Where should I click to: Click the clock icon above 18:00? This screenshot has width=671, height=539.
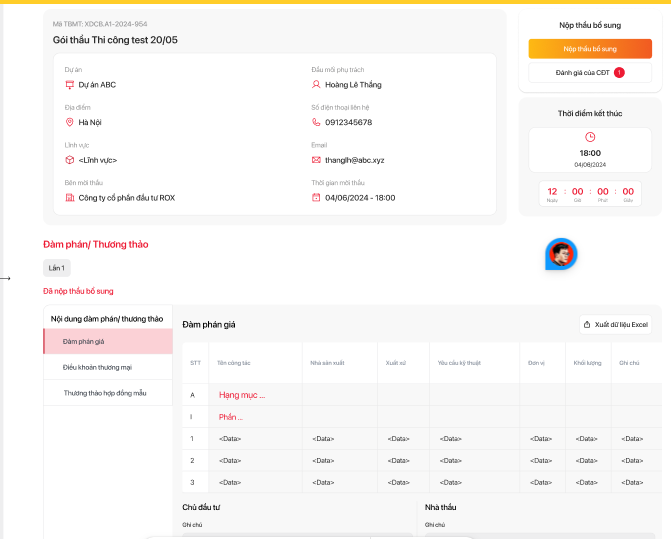point(590,137)
